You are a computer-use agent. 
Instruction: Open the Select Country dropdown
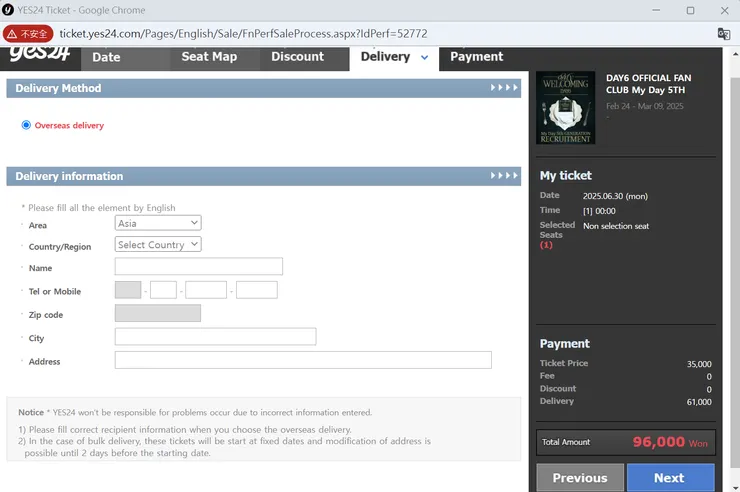click(x=158, y=244)
